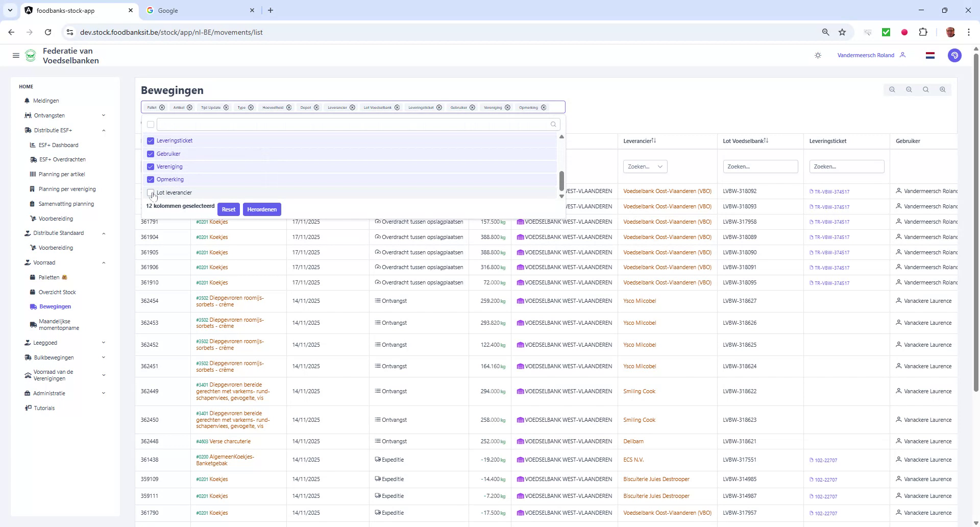Open the Tutorials menu item
This screenshot has height=527, width=980.
[44, 408]
